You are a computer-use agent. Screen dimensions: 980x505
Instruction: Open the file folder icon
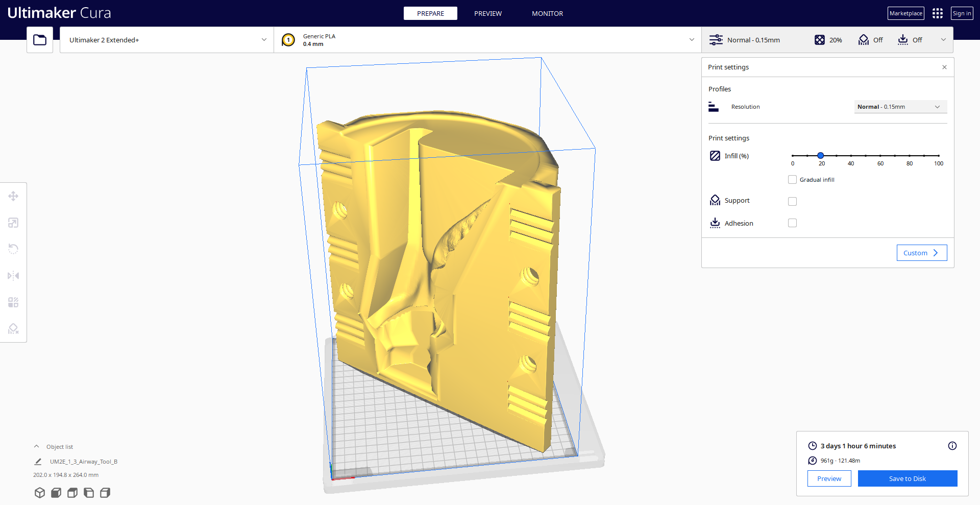[x=40, y=40]
